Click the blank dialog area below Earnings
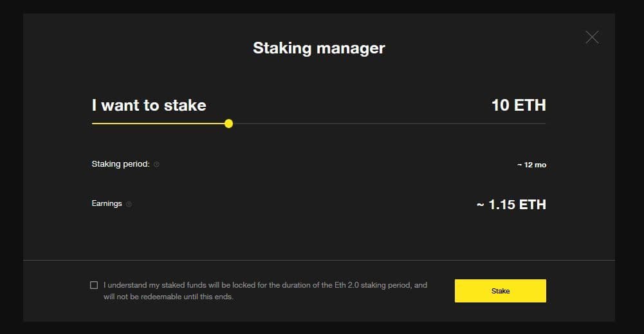The height and width of the screenshot is (334, 644). pyautogui.click(x=319, y=235)
